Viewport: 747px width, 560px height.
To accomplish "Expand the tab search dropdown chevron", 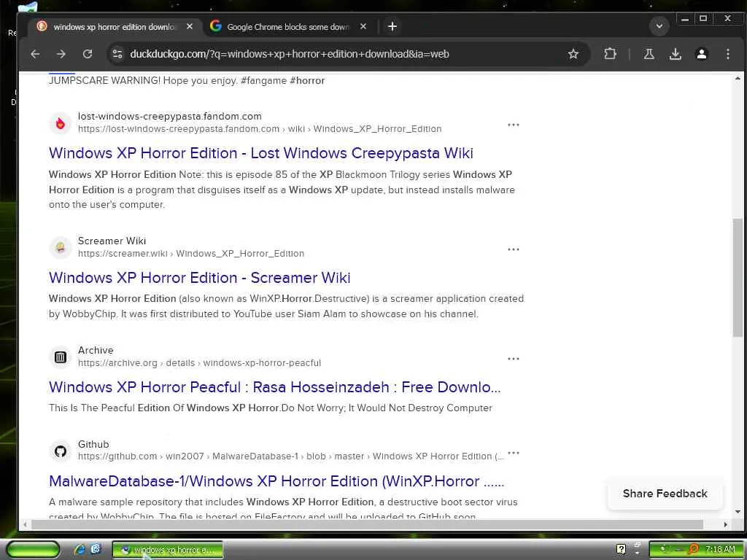I will [x=659, y=26].
